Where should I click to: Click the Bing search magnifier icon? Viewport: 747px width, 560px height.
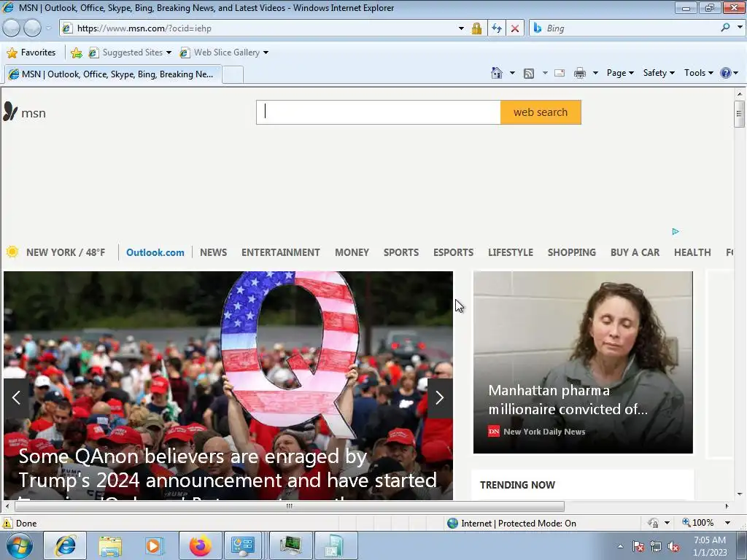click(725, 28)
